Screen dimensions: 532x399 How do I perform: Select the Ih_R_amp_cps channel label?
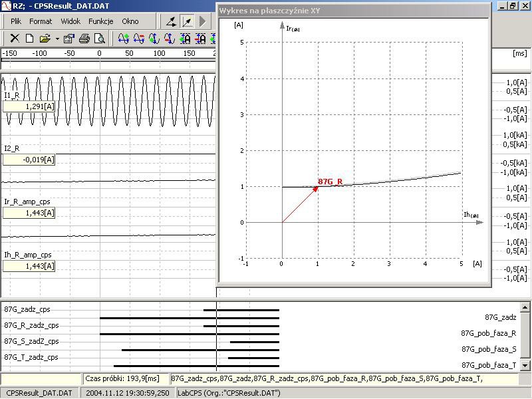(x=28, y=255)
